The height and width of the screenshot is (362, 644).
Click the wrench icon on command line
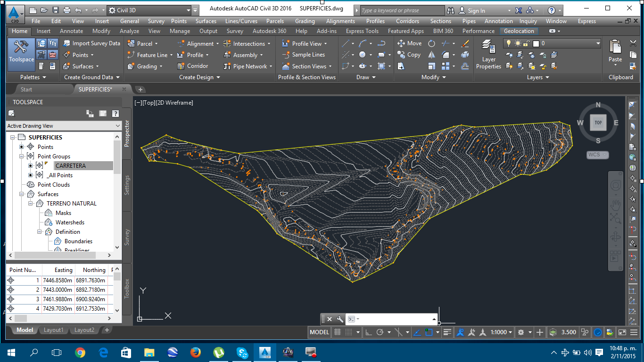pos(339,319)
